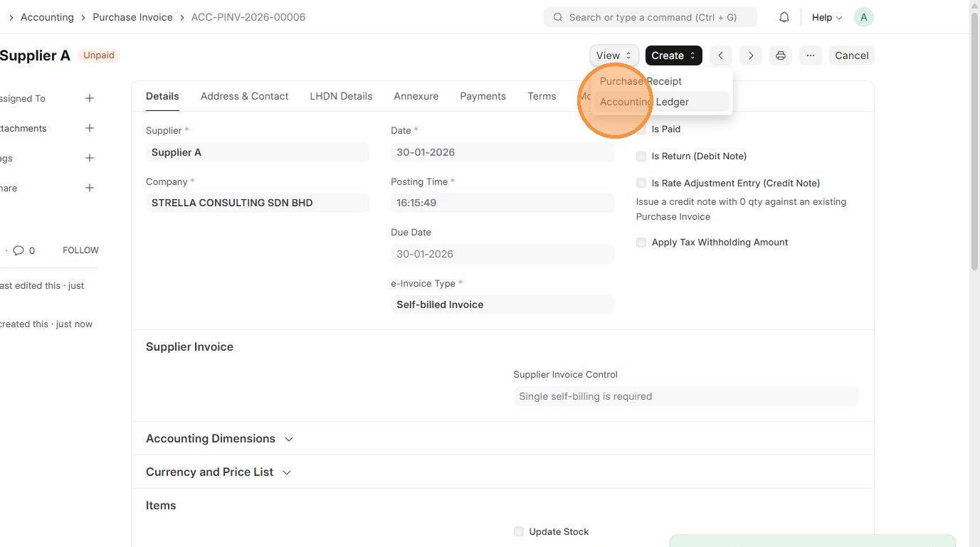Open the Terms tab
This screenshot has height=547, width=980.
(542, 96)
